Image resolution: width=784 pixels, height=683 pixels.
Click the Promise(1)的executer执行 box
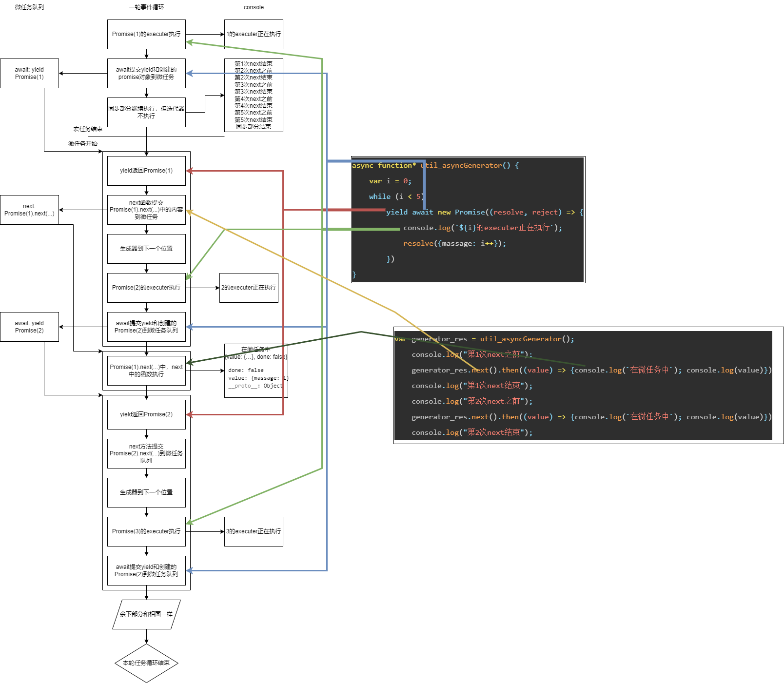point(146,34)
